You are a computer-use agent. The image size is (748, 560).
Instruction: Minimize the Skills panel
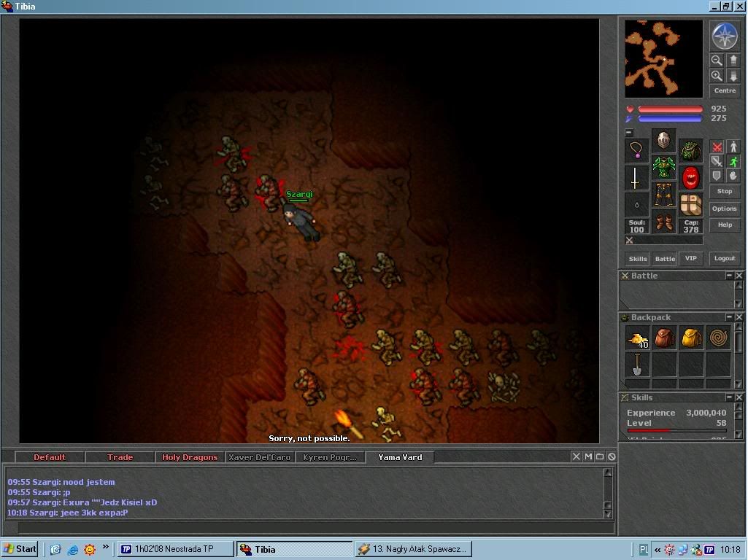[729, 397]
